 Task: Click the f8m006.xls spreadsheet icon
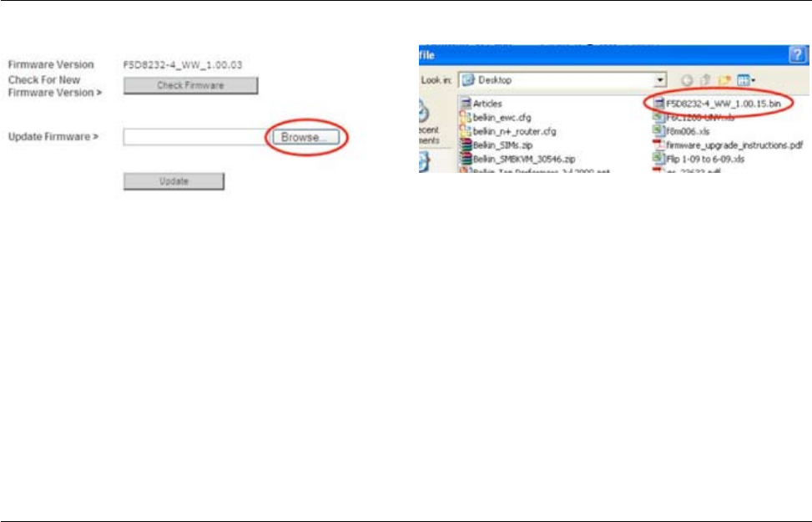click(x=658, y=131)
